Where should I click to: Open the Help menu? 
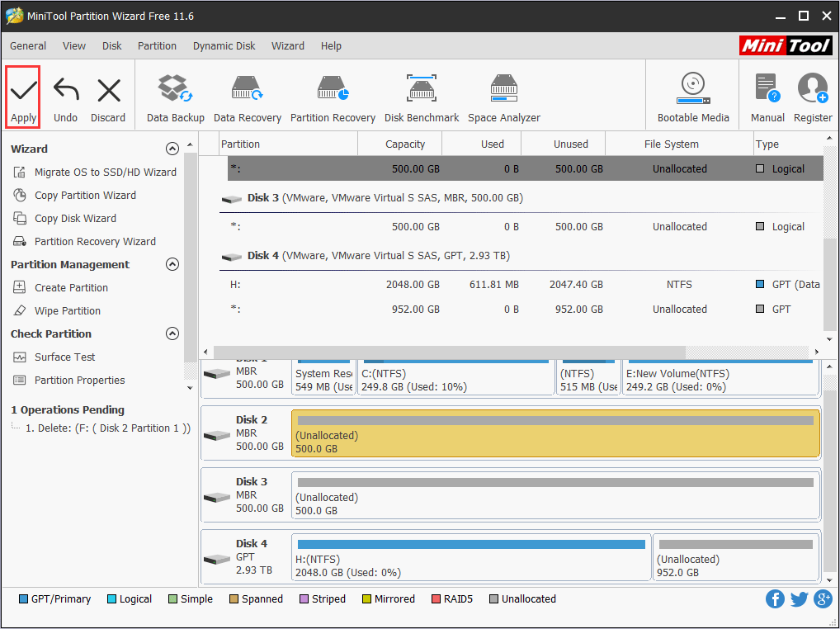[x=331, y=46]
